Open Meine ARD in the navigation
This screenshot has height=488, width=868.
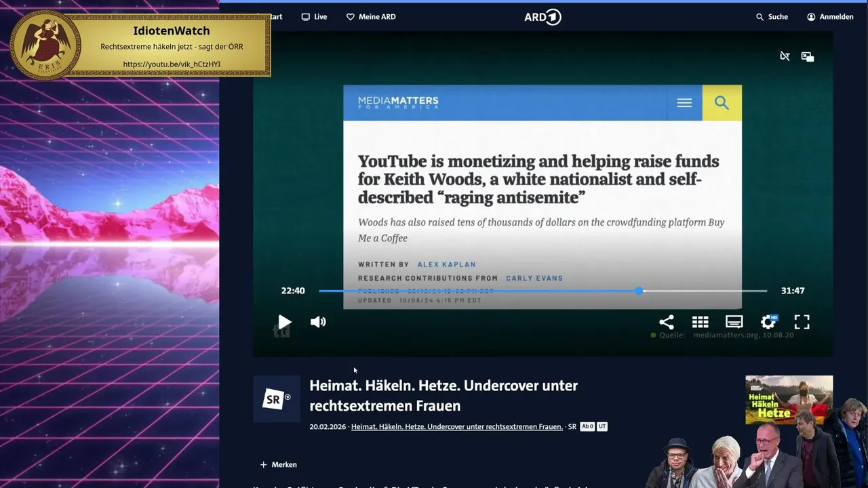pyautogui.click(x=371, y=16)
